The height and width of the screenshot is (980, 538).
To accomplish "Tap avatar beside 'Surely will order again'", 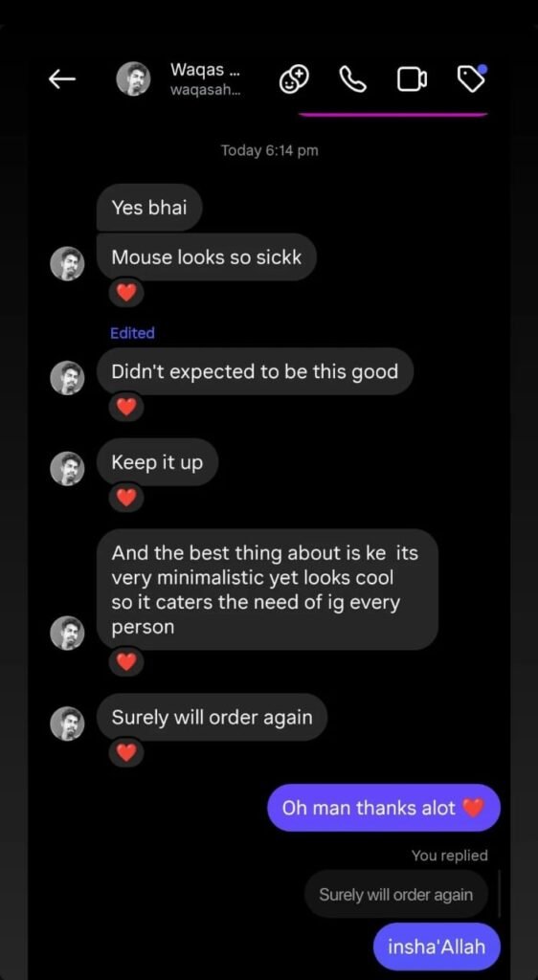I will [67, 724].
